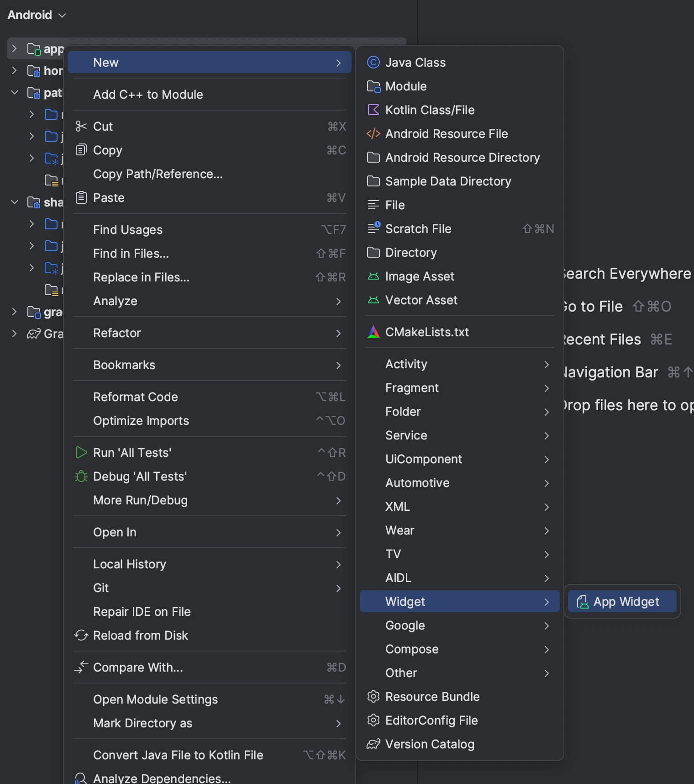
Task: Expand the app module tree node
Action: pyautogui.click(x=14, y=48)
